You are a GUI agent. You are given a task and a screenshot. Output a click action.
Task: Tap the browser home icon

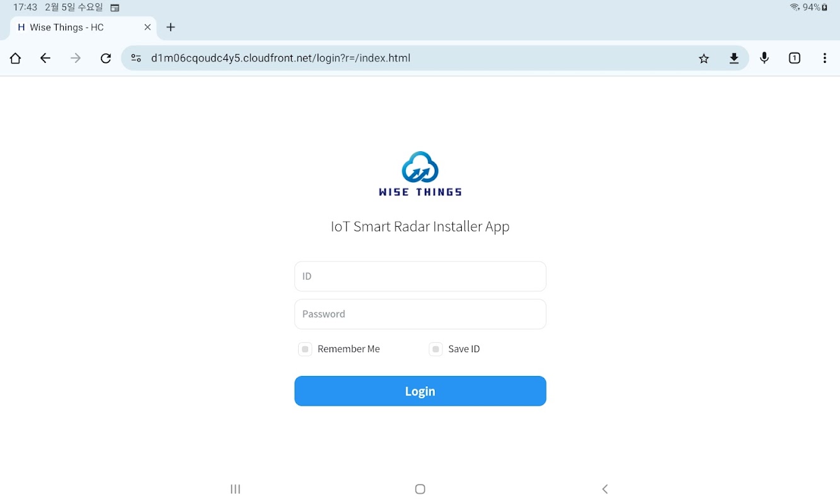pos(15,59)
